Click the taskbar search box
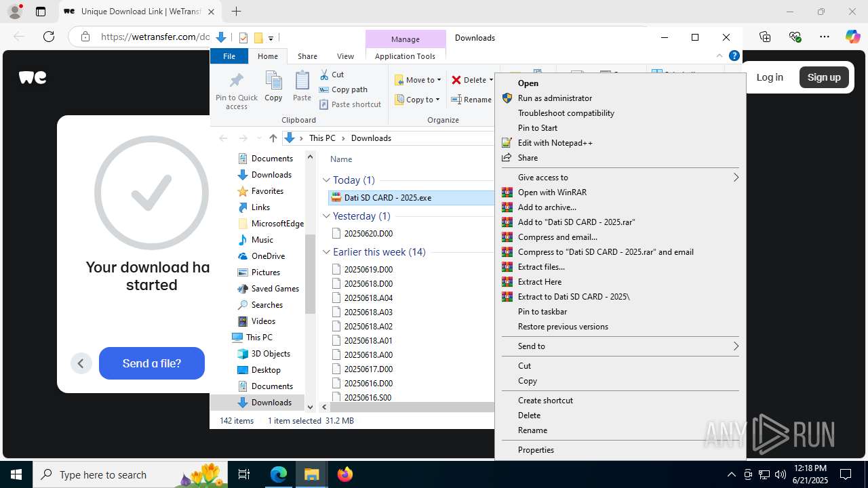Image resolution: width=868 pixels, height=488 pixels. click(x=131, y=474)
